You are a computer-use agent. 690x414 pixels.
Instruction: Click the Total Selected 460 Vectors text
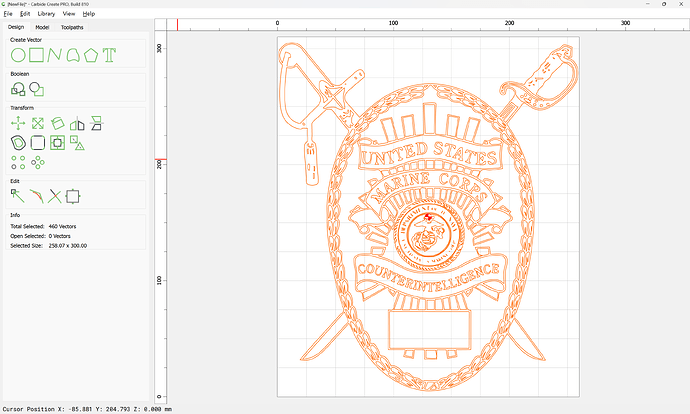point(43,227)
